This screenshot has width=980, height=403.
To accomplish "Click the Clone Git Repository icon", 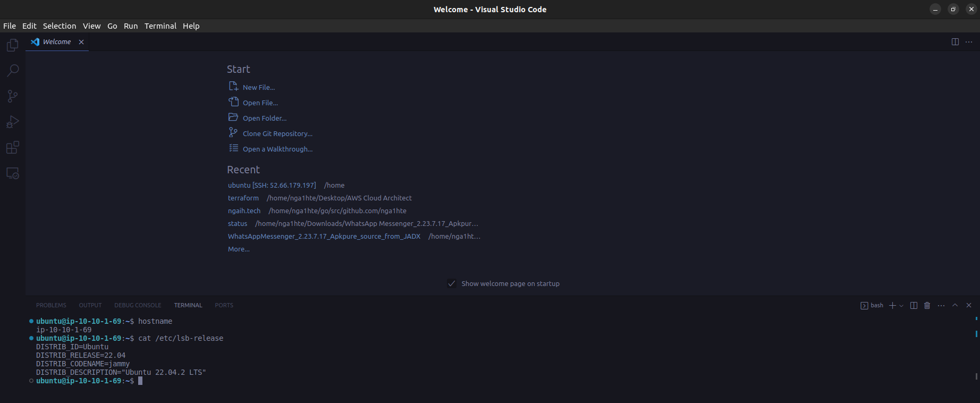I will pos(233,132).
